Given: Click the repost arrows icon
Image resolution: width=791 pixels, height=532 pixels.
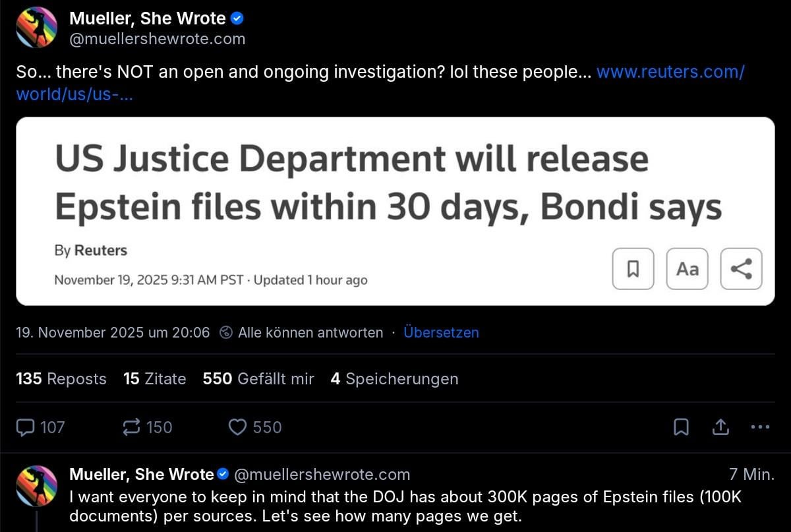Looking at the screenshot, I should tap(132, 428).
